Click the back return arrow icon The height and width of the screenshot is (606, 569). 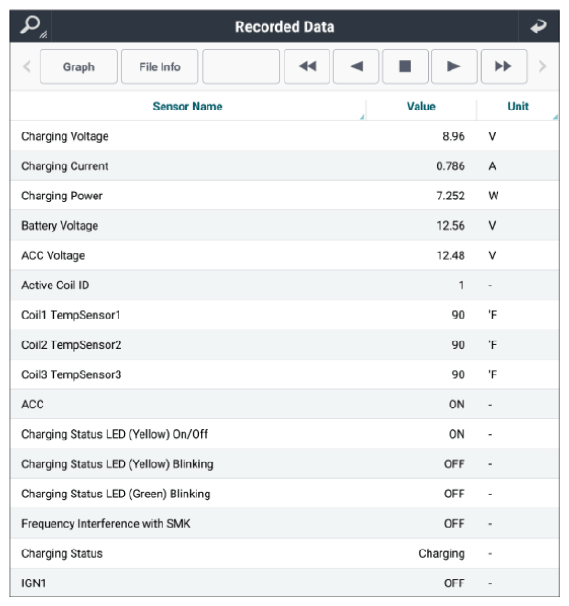[x=538, y=26]
